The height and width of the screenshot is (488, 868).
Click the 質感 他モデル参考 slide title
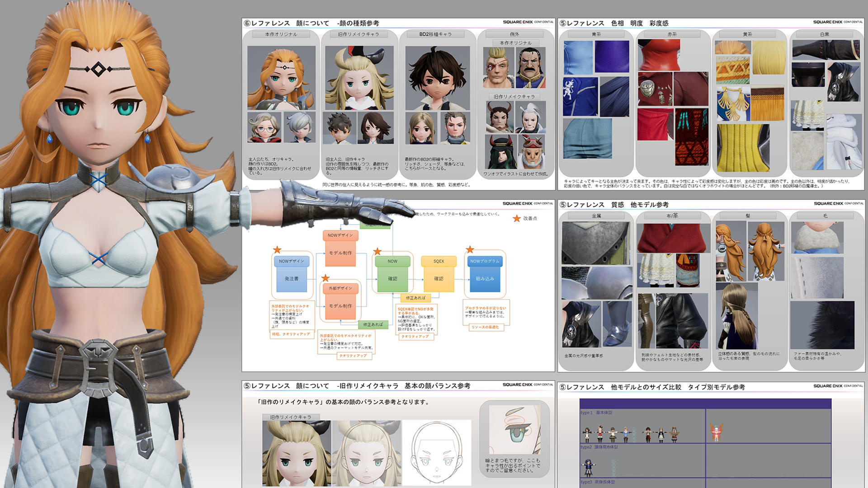click(640, 205)
